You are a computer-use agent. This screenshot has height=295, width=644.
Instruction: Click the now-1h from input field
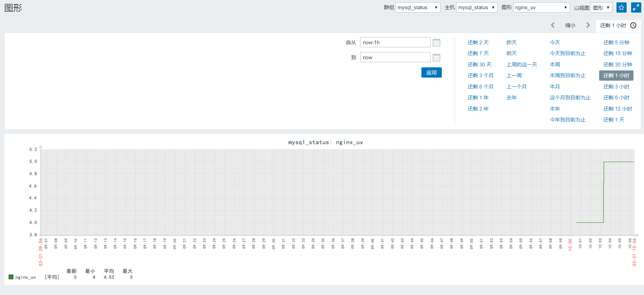pyautogui.click(x=395, y=43)
